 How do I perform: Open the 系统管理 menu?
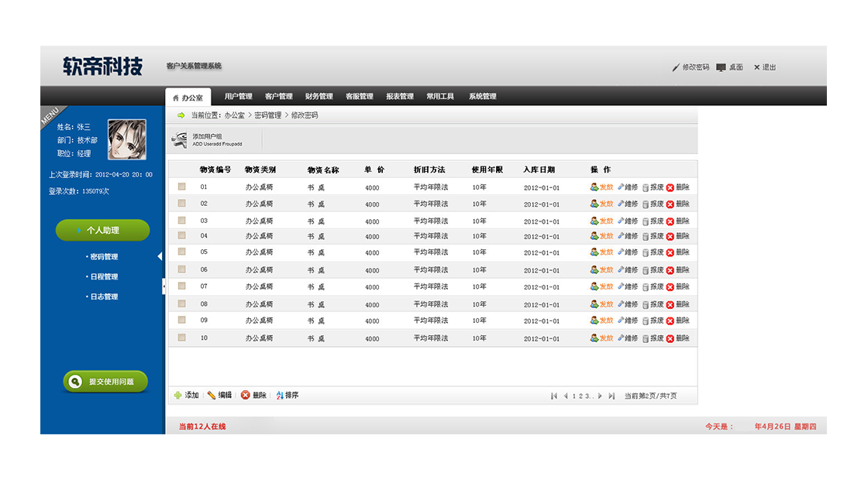[x=482, y=96]
